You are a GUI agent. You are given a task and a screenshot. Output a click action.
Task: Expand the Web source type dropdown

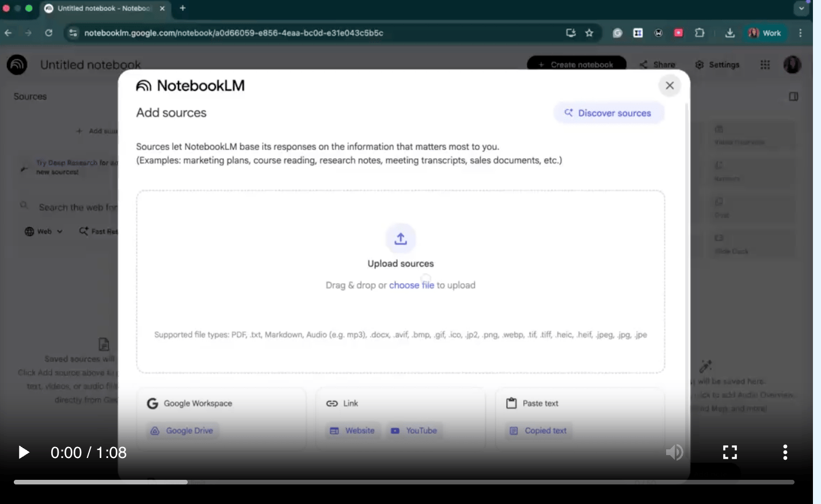click(44, 231)
